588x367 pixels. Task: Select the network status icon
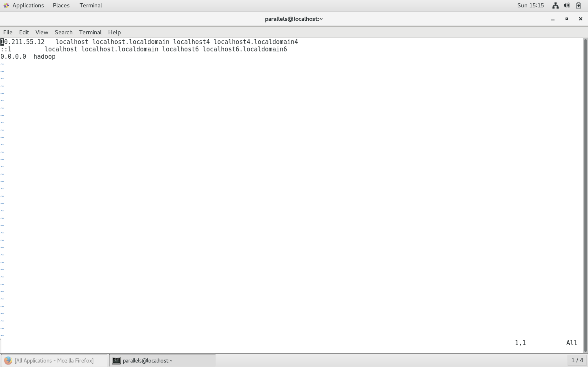[x=555, y=5]
